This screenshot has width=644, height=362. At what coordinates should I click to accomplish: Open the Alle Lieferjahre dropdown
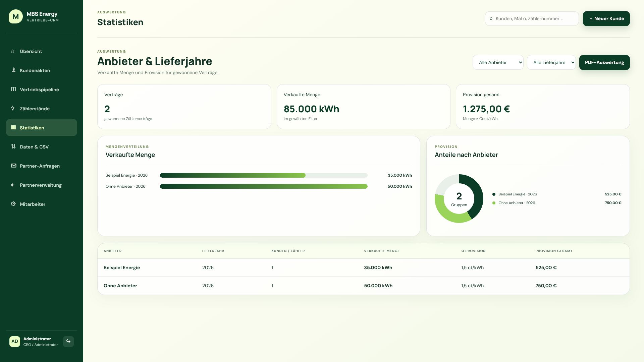(x=551, y=62)
